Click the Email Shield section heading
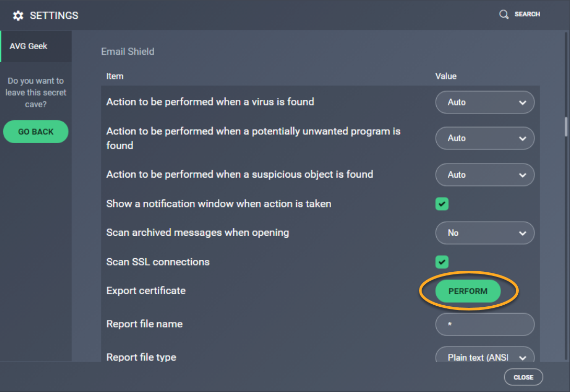The height and width of the screenshot is (392, 570). click(x=127, y=52)
